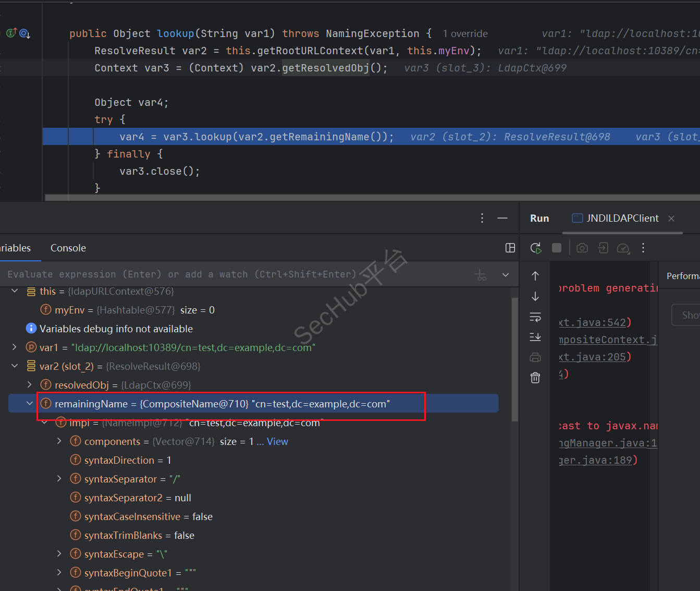Screen dimensions: 700x591
Task: Click the add to watches icon
Action: point(481,275)
